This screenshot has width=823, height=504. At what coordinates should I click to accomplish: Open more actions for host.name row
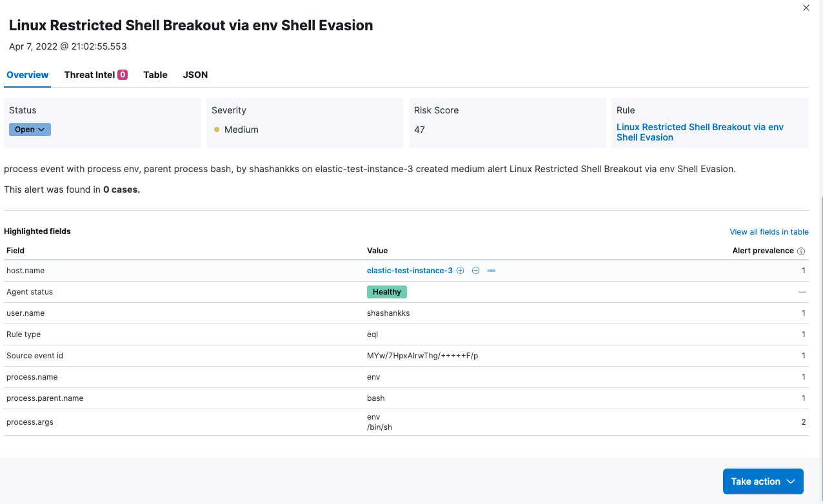point(491,271)
